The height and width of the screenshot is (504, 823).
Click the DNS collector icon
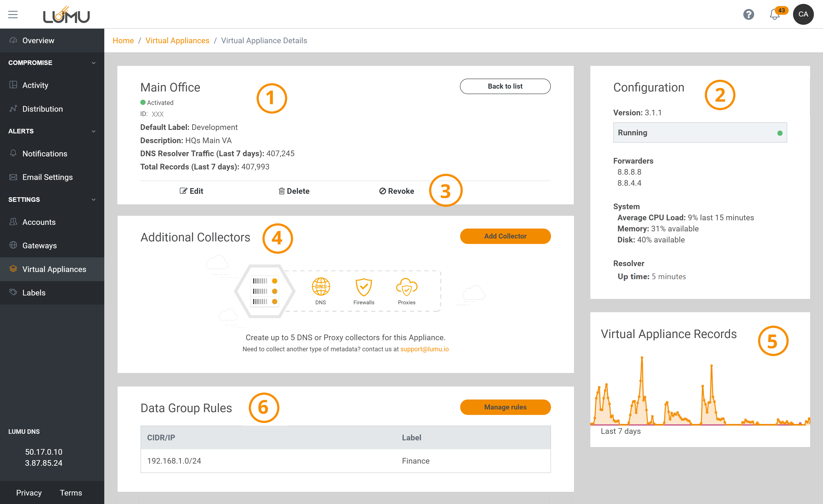[321, 287]
